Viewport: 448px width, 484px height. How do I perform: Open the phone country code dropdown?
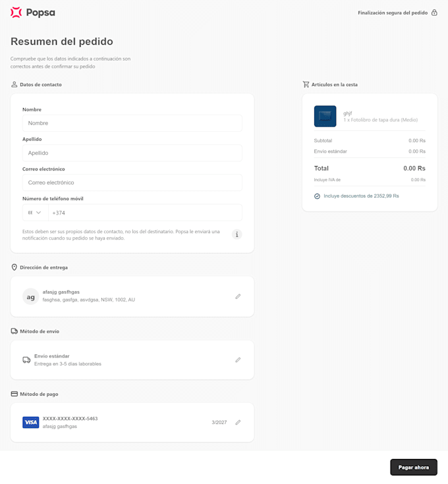click(x=35, y=213)
